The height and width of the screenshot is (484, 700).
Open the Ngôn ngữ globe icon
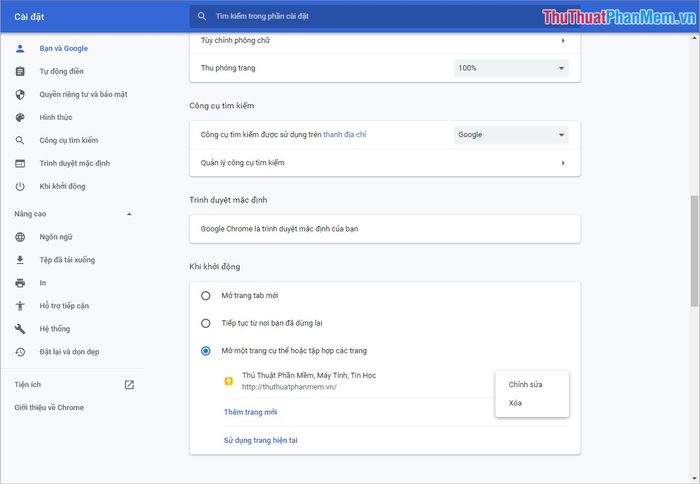(x=20, y=237)
